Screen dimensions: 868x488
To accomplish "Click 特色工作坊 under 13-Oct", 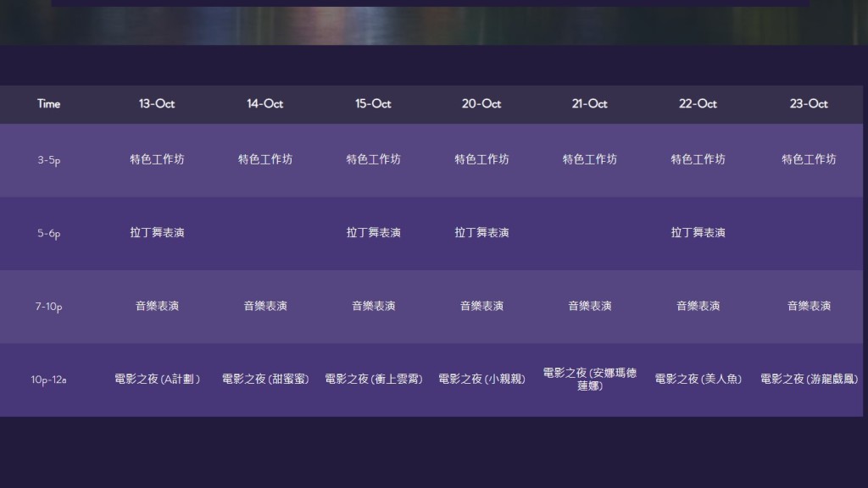I will 157,159.
